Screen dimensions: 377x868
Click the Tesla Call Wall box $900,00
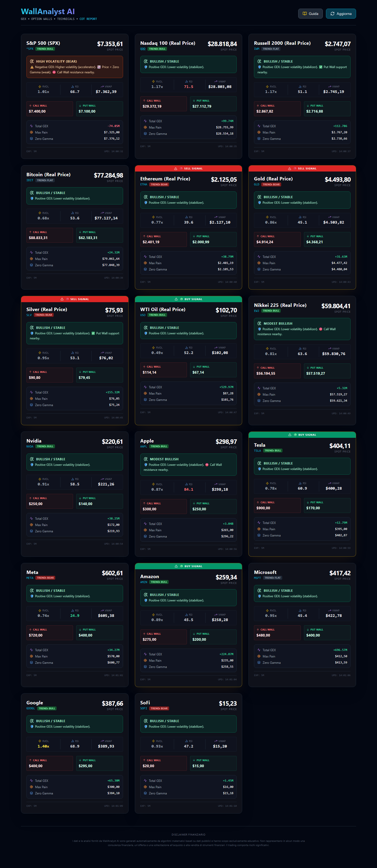tap(277, 505)
